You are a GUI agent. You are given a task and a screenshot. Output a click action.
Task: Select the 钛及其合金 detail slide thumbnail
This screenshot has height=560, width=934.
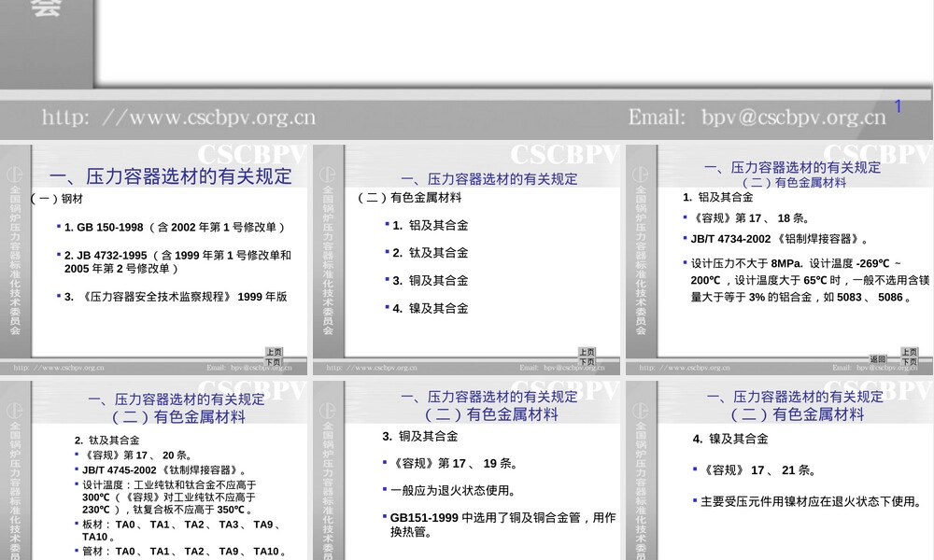154,470
